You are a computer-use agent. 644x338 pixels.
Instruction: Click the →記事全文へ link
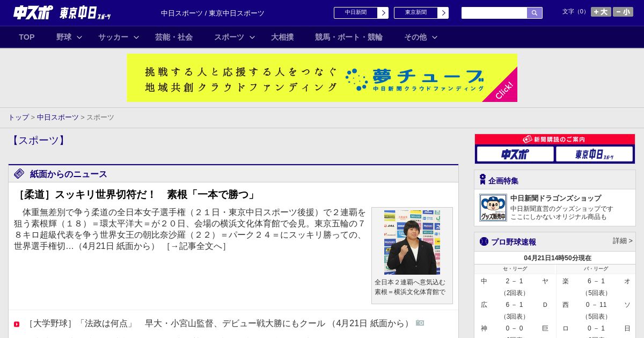tap(196, 246)
